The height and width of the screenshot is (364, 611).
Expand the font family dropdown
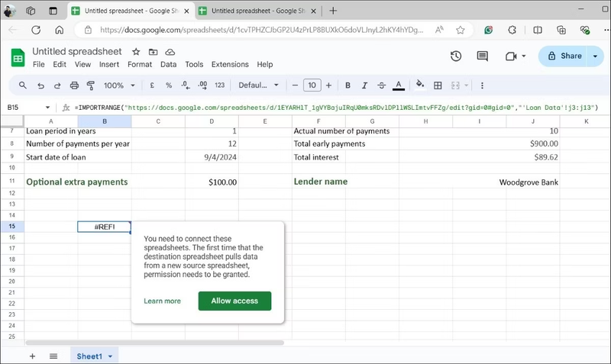pos(260,85)
